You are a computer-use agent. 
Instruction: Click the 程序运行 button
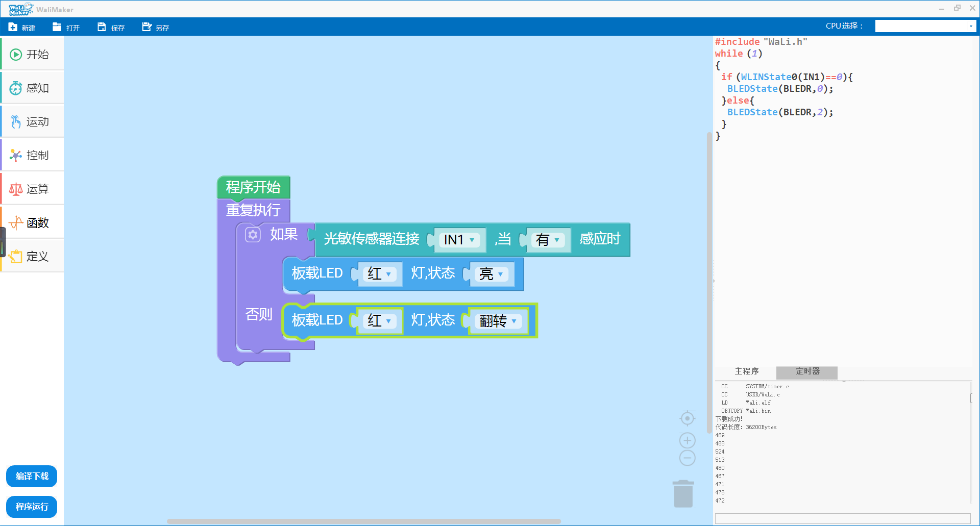click(x=32, y=507)
